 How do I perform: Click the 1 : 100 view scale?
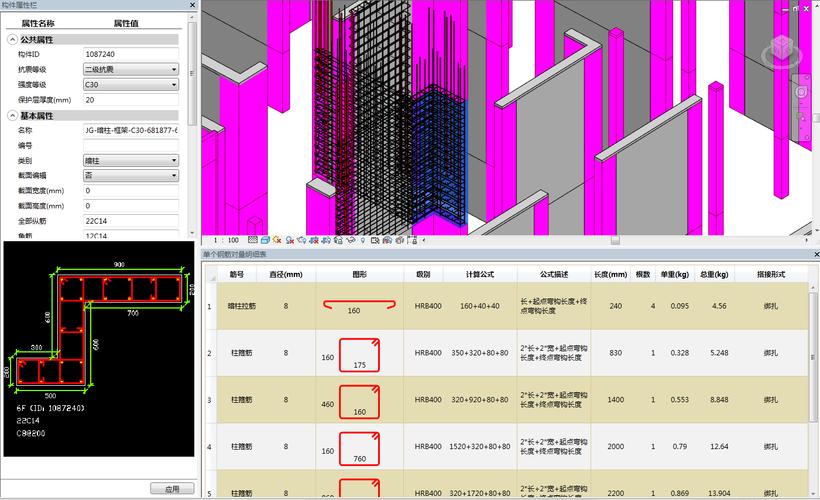(226, 240)
